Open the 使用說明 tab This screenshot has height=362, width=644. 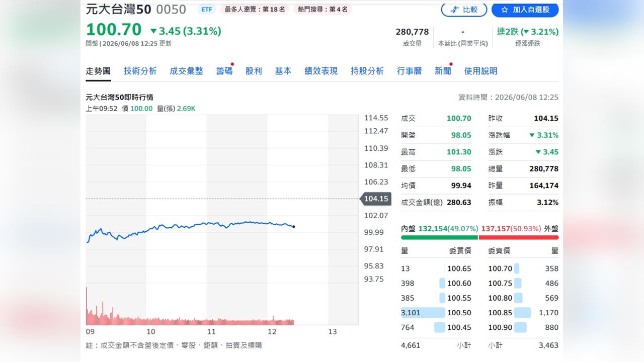click(480, 71)
